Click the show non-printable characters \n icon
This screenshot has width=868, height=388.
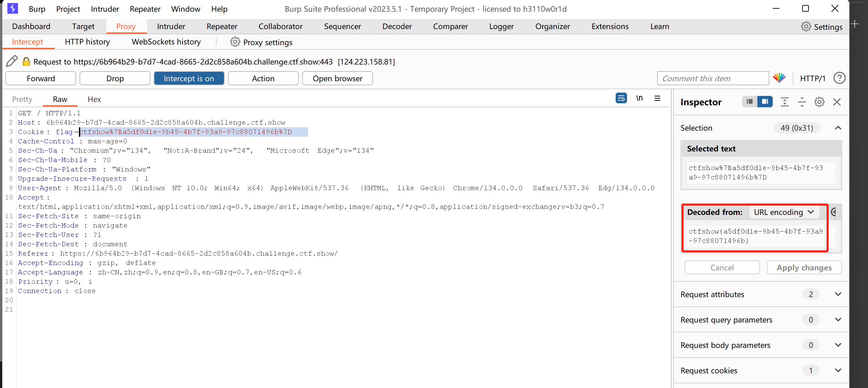[x=639, y=98]
